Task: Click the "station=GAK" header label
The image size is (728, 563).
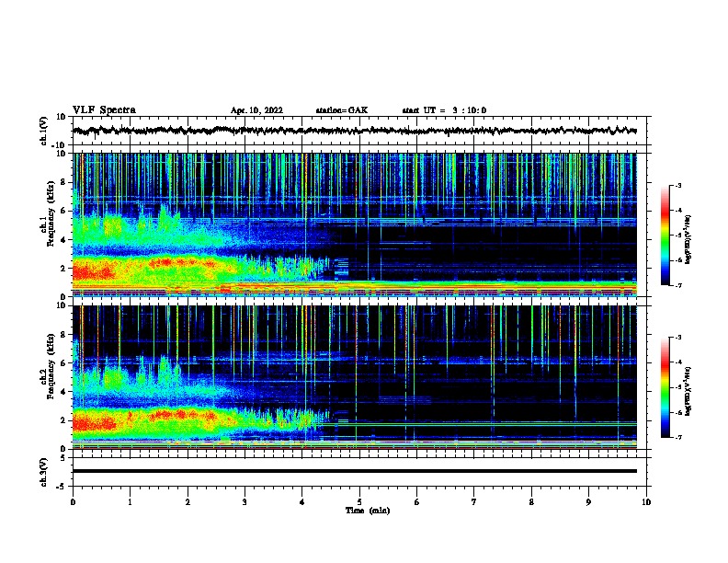Action: pos(342,110)
